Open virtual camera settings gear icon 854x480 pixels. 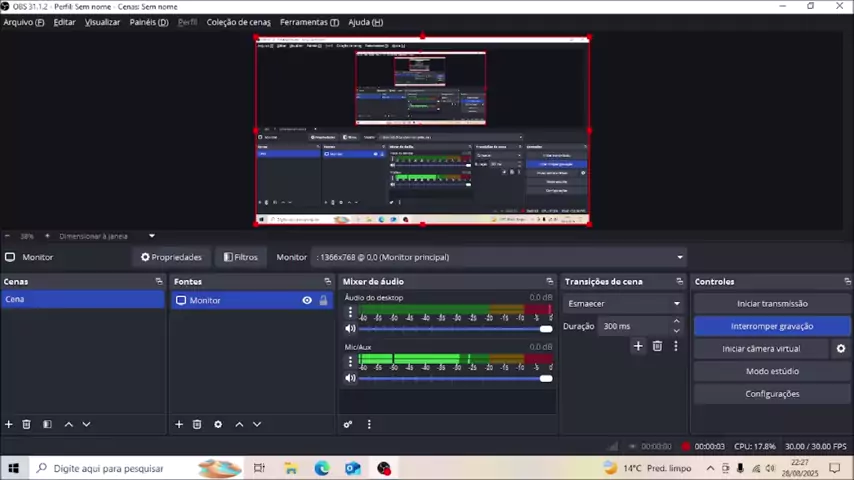pos(840,349)
